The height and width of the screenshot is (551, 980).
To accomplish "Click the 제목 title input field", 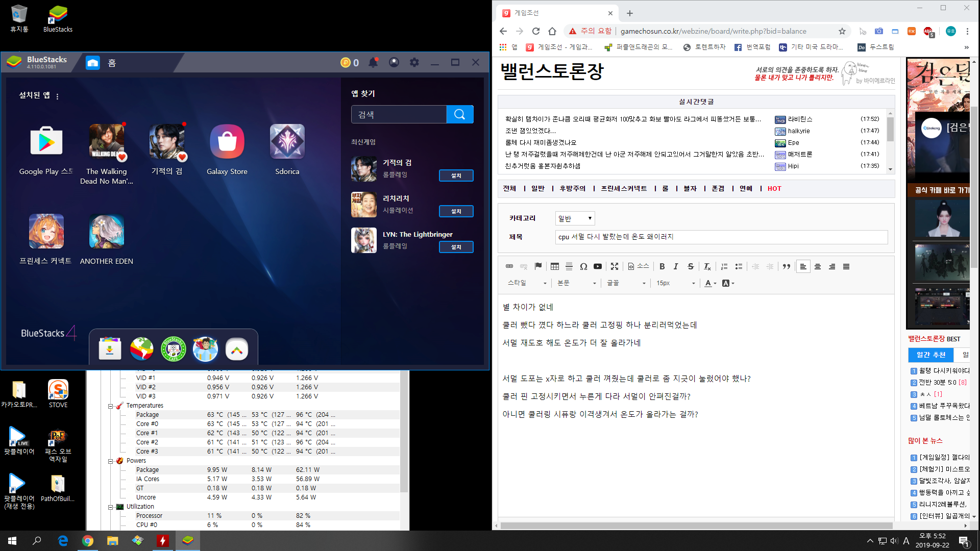I will 721,237.
